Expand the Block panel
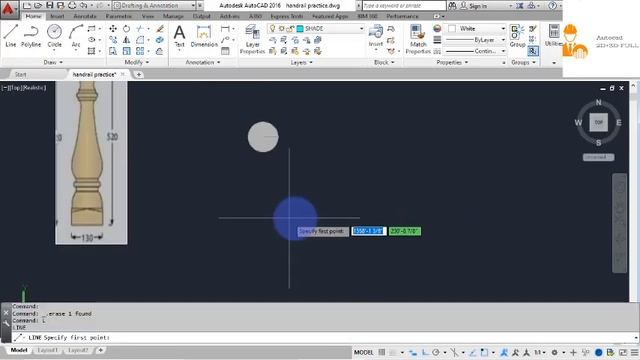 pos(384,62)
